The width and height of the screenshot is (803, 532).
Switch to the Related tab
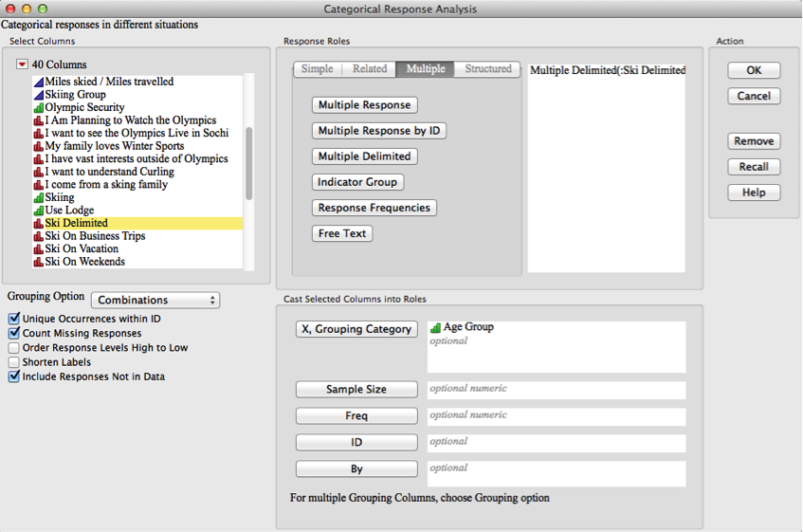point(369,68)
